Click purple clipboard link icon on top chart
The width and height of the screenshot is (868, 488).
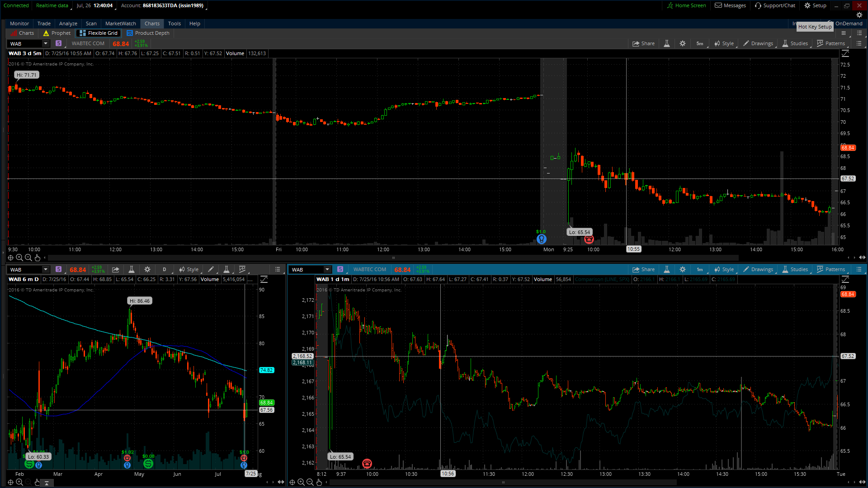tap(58, 43)
